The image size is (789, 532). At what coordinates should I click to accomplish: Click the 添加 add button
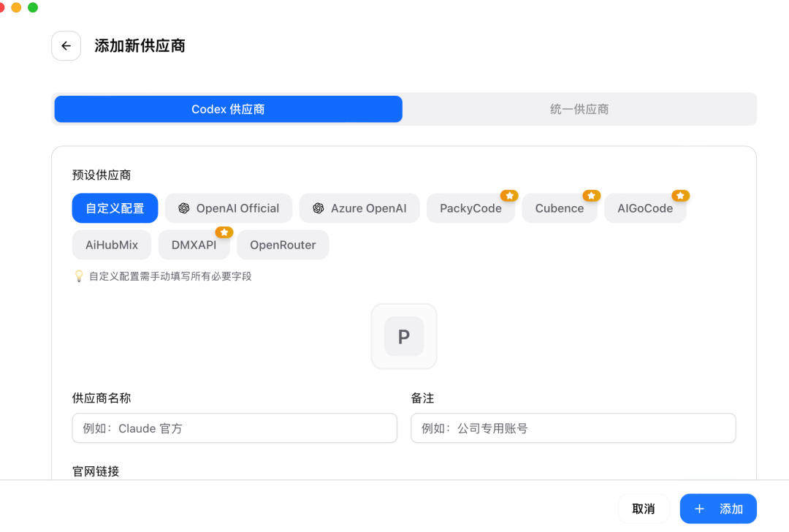pos(718,508)
